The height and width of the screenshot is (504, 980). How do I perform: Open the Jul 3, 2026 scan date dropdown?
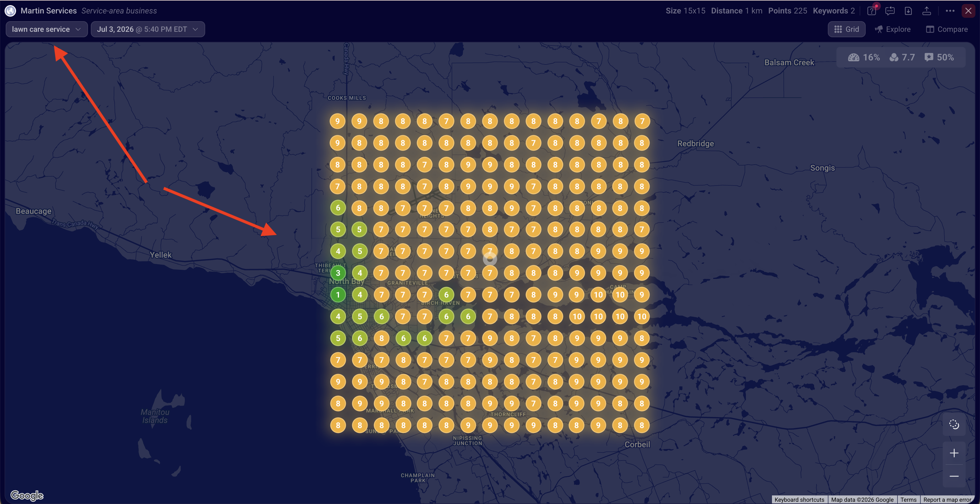click(148, 29)
